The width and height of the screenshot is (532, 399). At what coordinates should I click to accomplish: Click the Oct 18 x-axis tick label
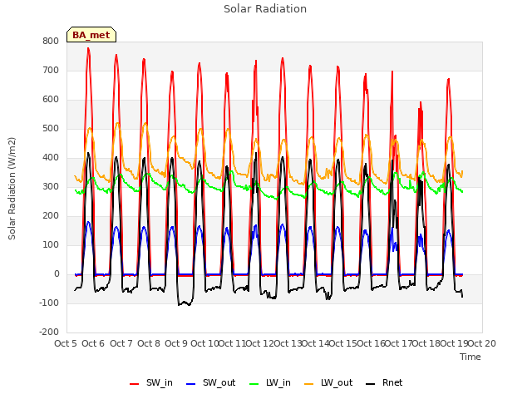click(426, 343)
